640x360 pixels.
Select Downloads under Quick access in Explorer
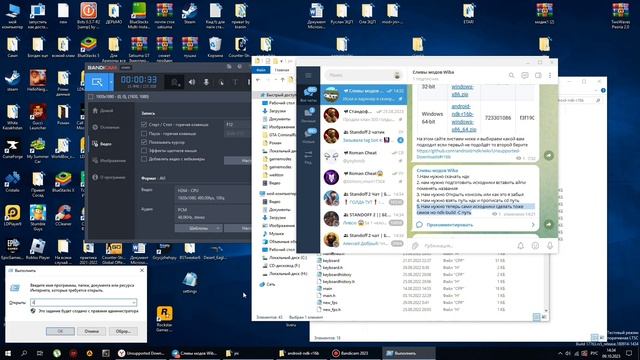pyautogui.click(x=277, y=111)
